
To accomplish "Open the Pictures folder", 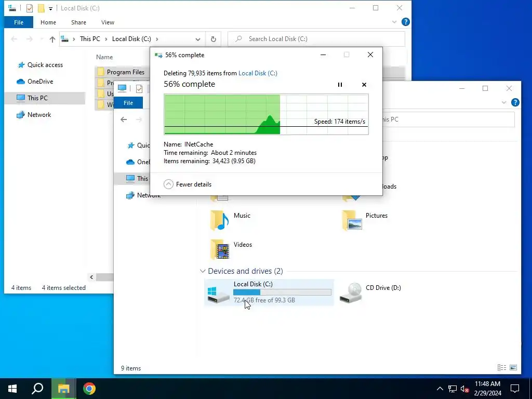I will point(365,220).
